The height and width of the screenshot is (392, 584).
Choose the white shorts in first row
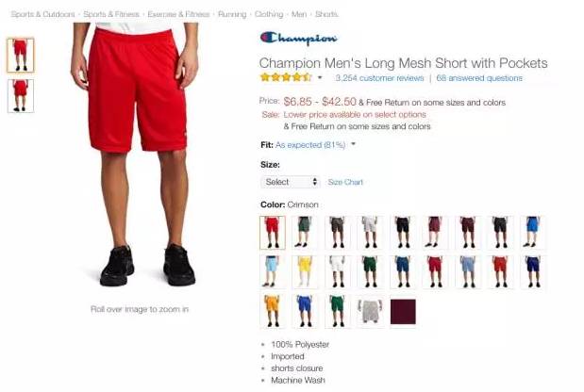pos(370,232)
